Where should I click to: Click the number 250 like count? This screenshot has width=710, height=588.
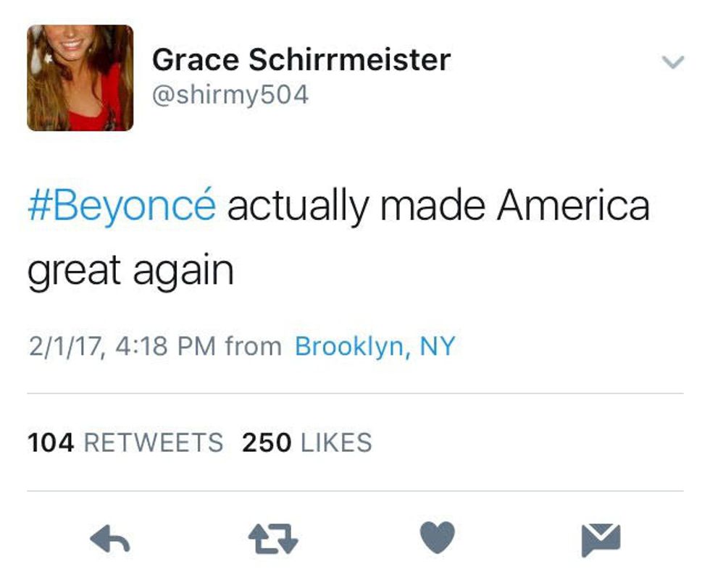tap(267, 442)
